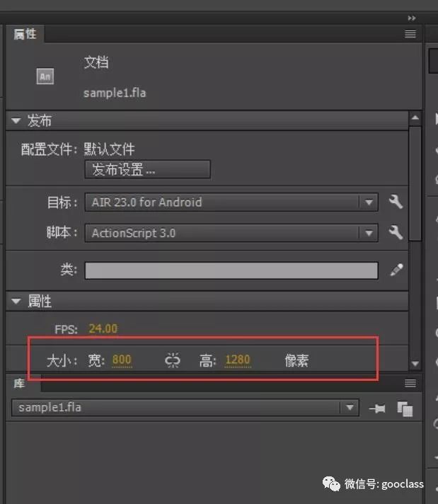Click the properties scrollbar up arrow
Screen dimensions: 438x504
click(x=415, y=118)
